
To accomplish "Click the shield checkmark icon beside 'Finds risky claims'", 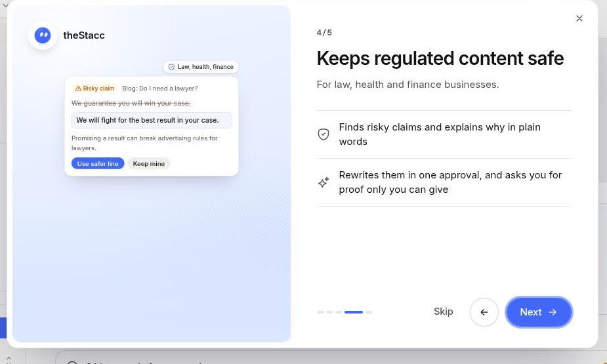I will pos(324,134).
